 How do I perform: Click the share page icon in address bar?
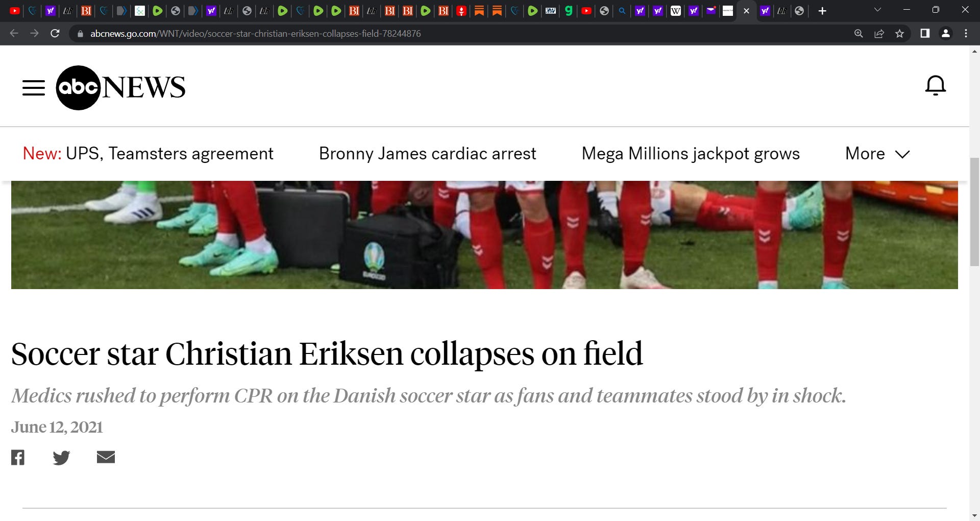coord(879,34)
